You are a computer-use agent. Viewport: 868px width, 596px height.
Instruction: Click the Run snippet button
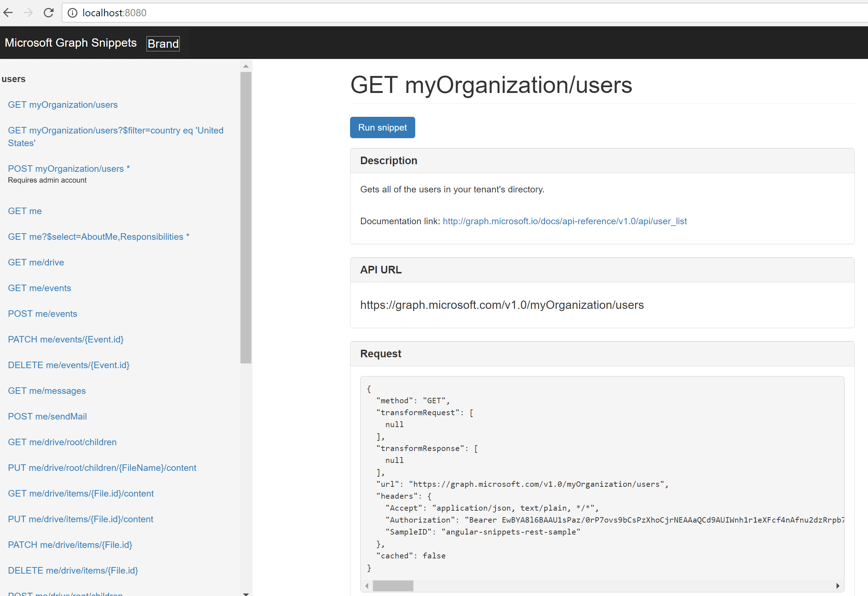pyautogui.click(x=382, y=127)
